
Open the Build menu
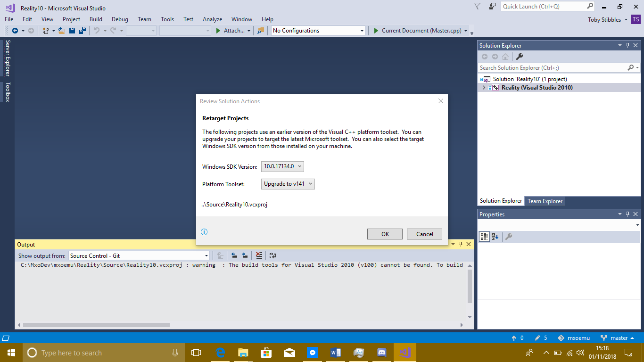click(96, 19)
